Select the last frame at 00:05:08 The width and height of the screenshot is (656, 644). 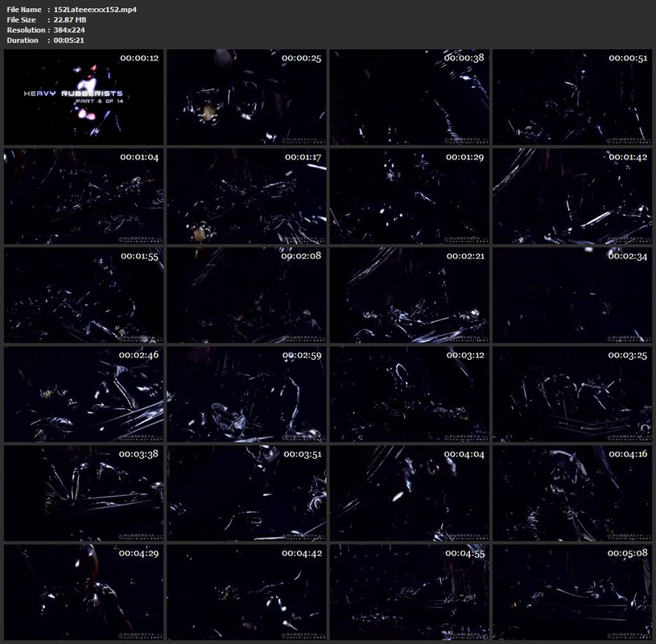click(x=572, y=592)
